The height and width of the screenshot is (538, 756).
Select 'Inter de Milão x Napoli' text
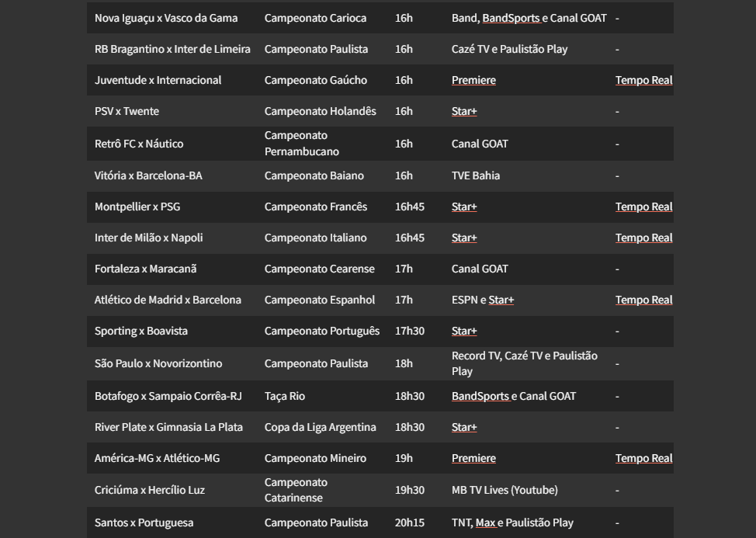(148, 238)
